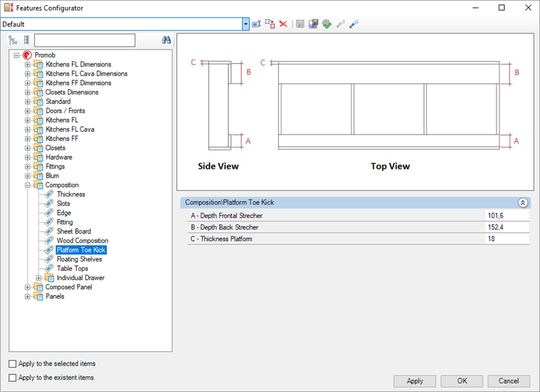Expand the Kitchens FL Dimensions folder
The width and height of the screenshot is (540, 392).
28,65
